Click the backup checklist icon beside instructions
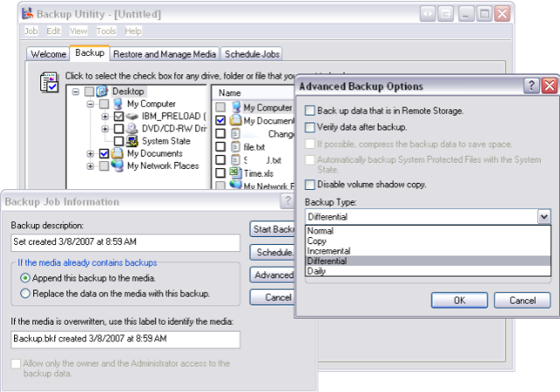The image size is (560, 392). click(x=49, y=81)
